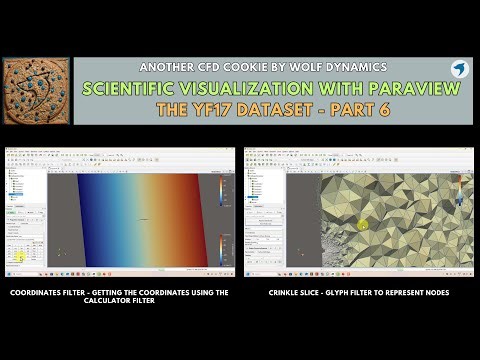The width and height of the screenshot is (480, 360).
Task: Click upper color legend in left render view
Action: (221, 191)
